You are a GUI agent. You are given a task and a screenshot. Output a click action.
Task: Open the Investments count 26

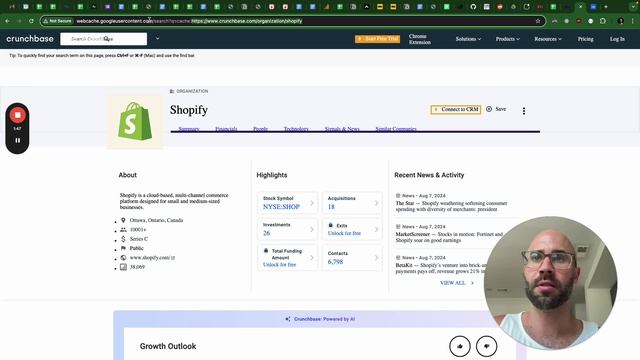click(267, 233)
